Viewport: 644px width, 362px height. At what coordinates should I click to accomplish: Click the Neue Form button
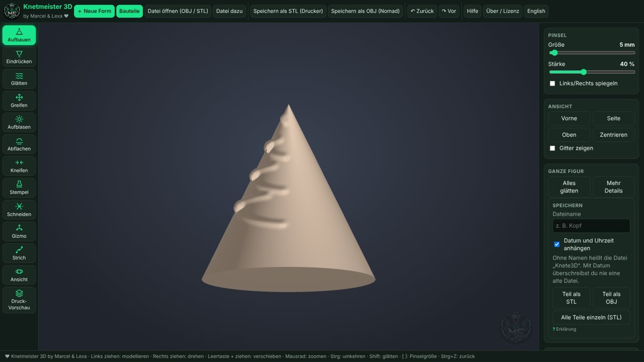point(95,11)
